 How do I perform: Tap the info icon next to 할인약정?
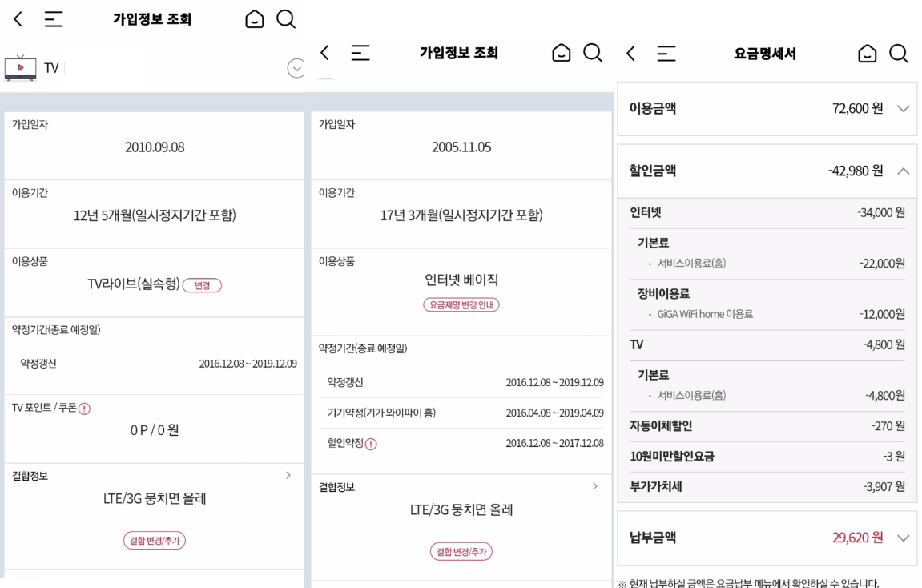[x=371, y=444]
